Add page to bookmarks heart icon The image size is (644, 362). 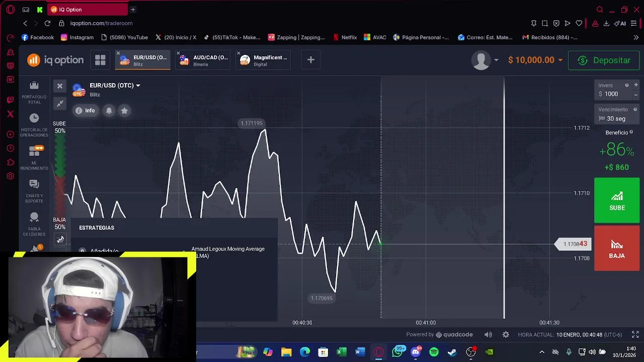(579, 23)
